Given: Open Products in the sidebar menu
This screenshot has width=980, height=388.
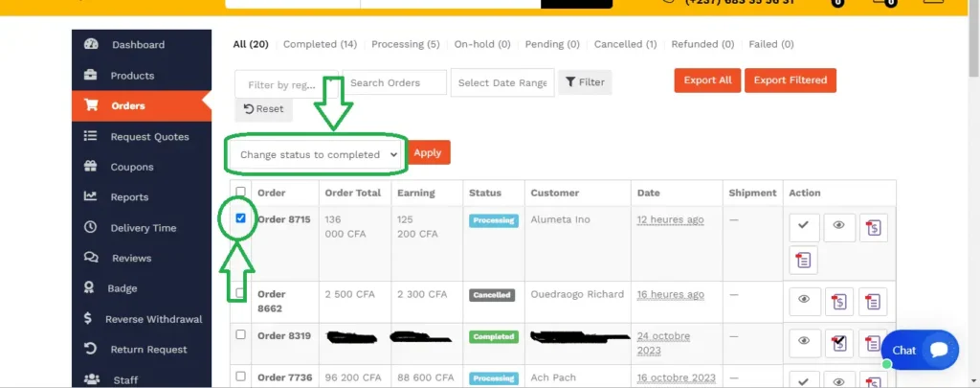Looking at the screenshot, I should [x=132, y=76].
